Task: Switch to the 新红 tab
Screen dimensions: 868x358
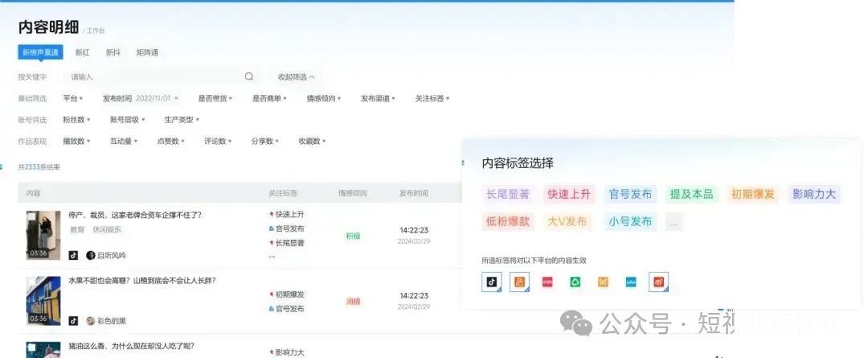Action: click(x=83, y=52)
